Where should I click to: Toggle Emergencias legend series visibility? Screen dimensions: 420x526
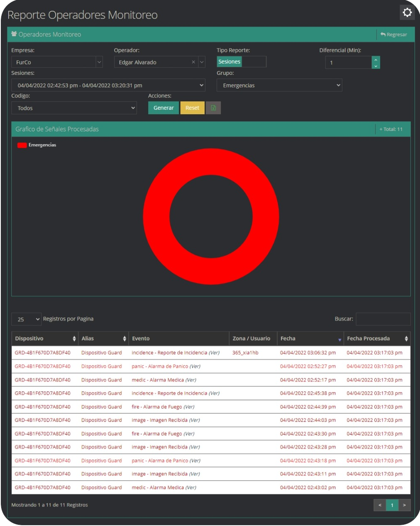click(x=22, y=145)
